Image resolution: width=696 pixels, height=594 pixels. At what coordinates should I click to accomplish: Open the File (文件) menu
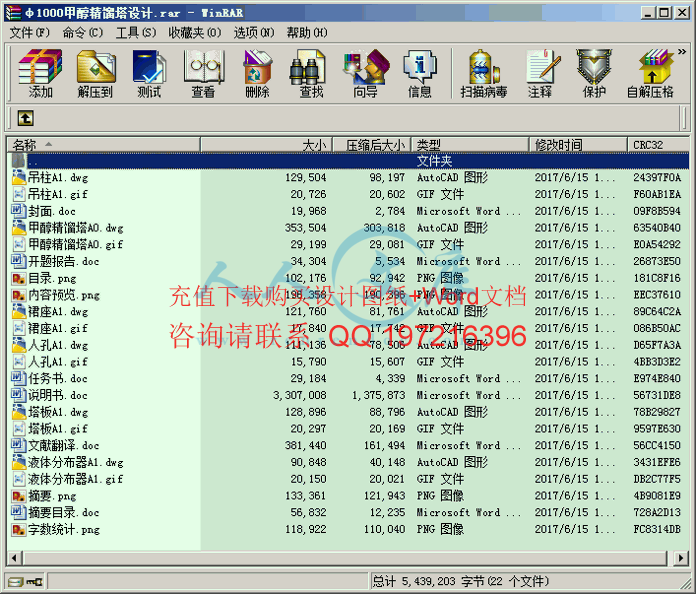(29, 32)
